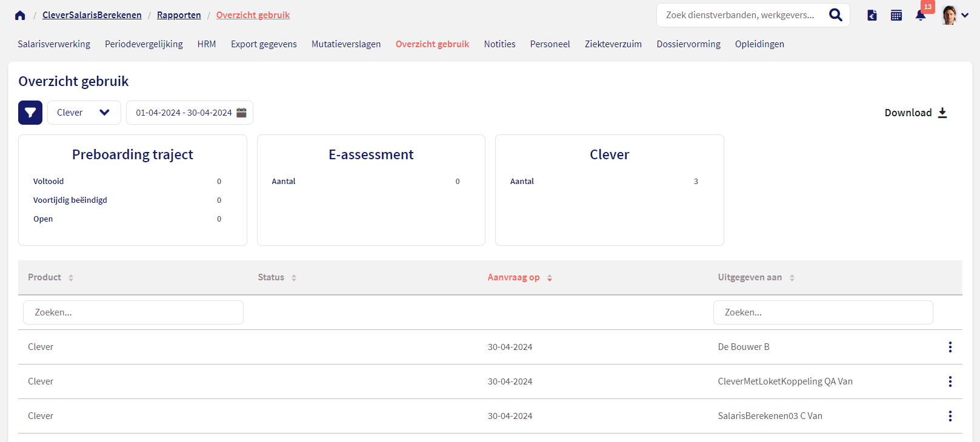Click the Download button
Image resolution: width=980 pixels, height=442 pixels.
(x=915, y=113)
